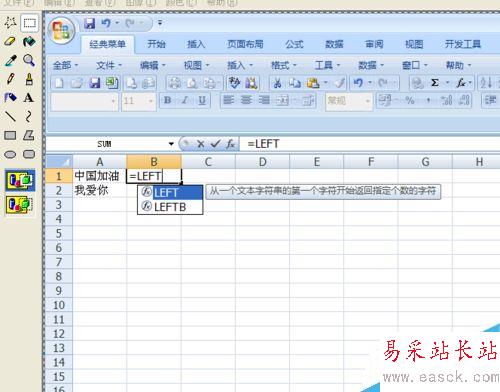Screen dimensions: 500x392
Task: Click the spelling check ABC icon
Action: click(x=234, y=83)
